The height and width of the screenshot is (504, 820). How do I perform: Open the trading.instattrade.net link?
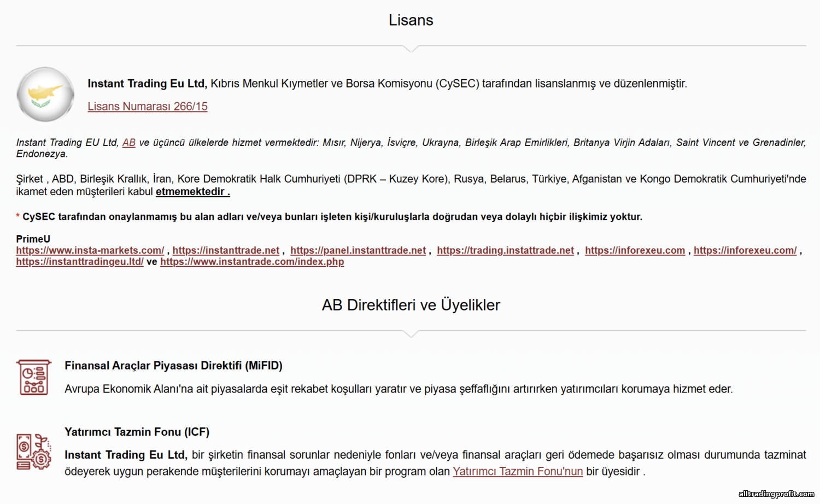coord(505,250)
